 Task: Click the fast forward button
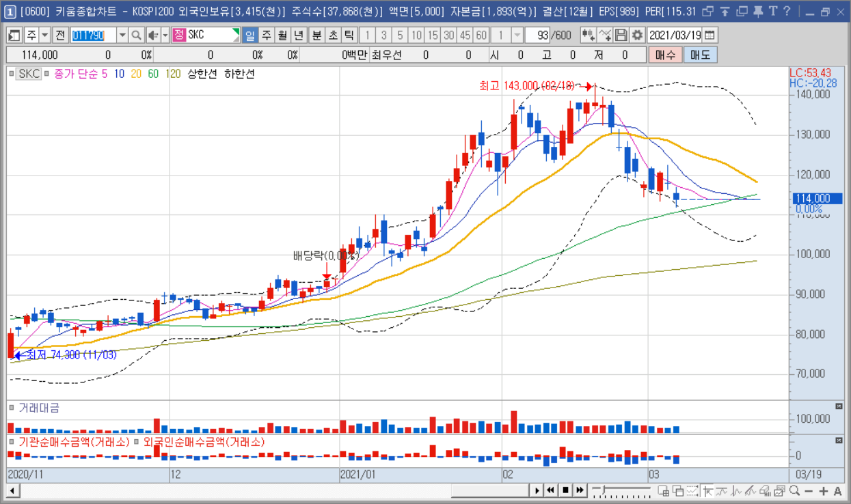[580, 490]
